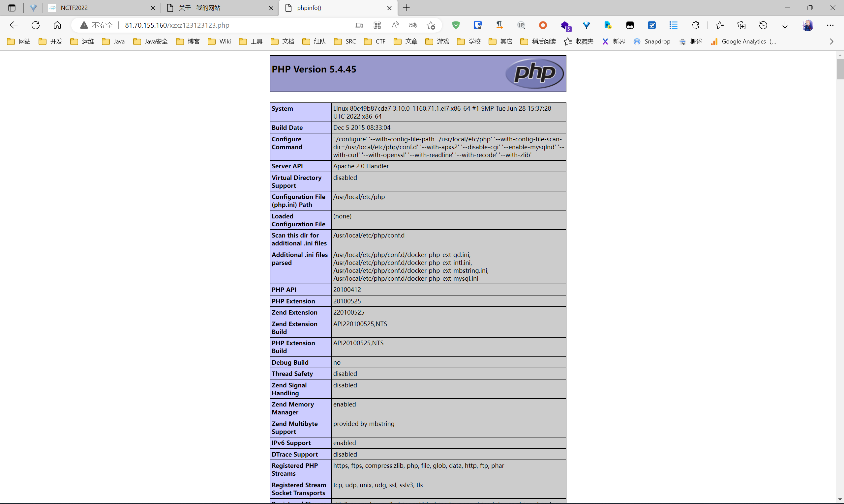Open the Collections panel
The image size is (844, 504).
point(741,25)
